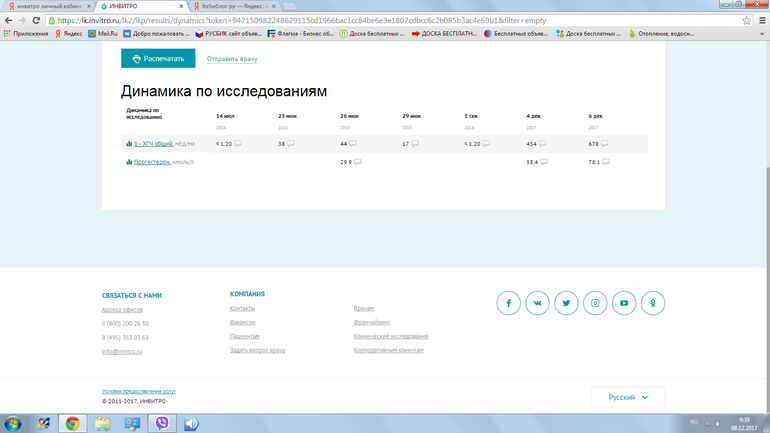Open the Адреса офисов link
Image resolution: width=770 pixels, height=433 pixels.
coord(121,310)
